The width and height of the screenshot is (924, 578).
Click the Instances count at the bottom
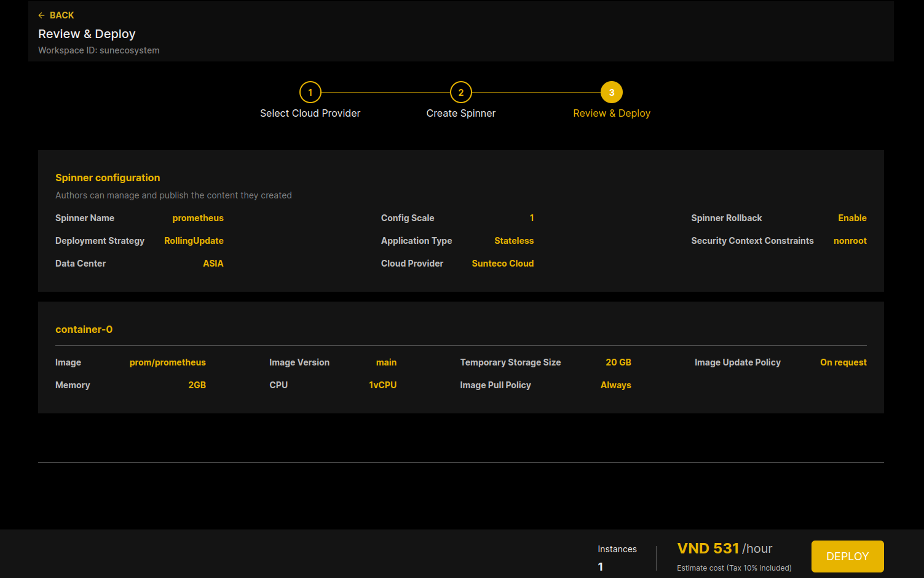[x=601, y=567]
